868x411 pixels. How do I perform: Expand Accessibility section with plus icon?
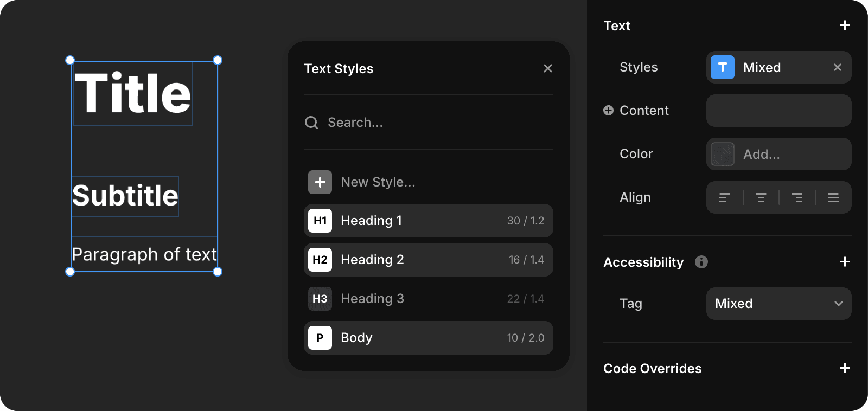click(844, 262)
